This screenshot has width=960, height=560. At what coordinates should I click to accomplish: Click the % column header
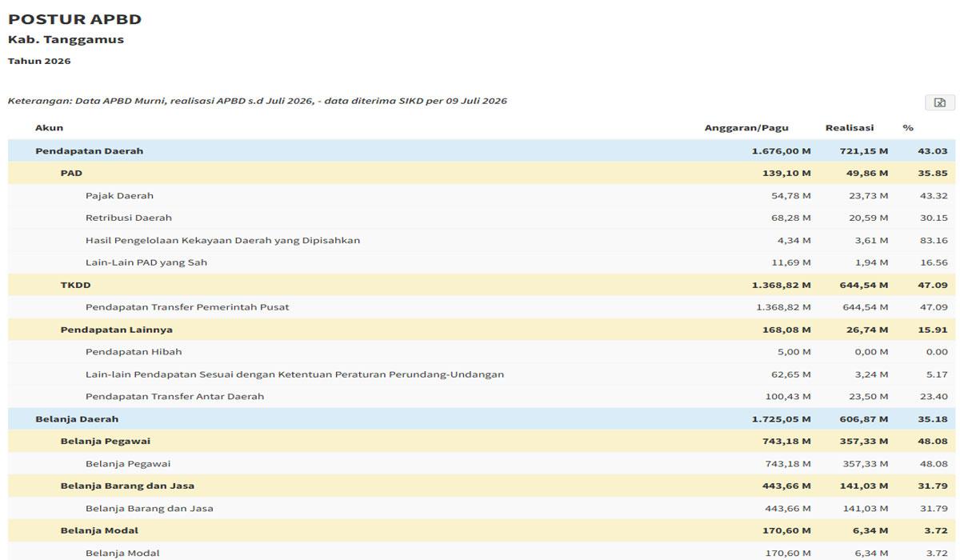(908, 128)
